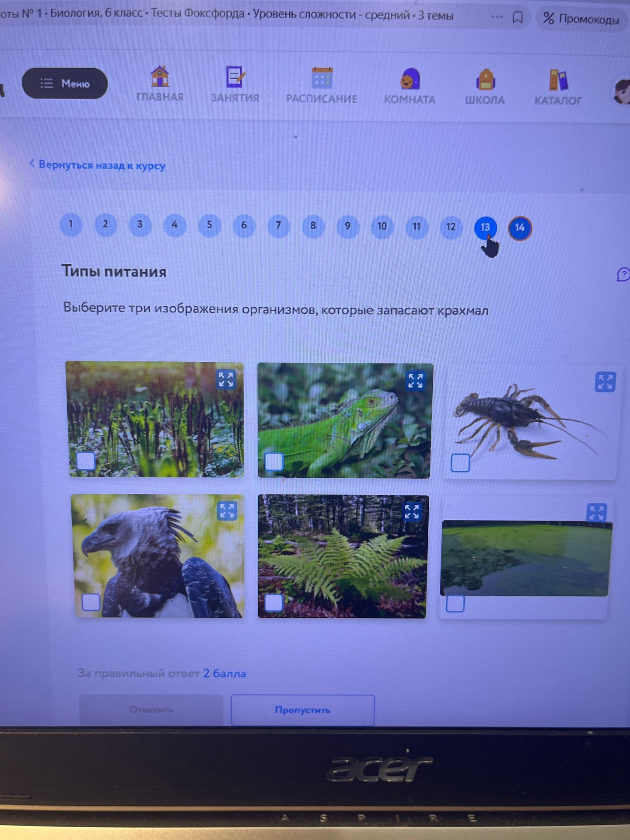Open the help question-mark chat icon
Viewport: 630px width, 840px height.
click(623, 275)
